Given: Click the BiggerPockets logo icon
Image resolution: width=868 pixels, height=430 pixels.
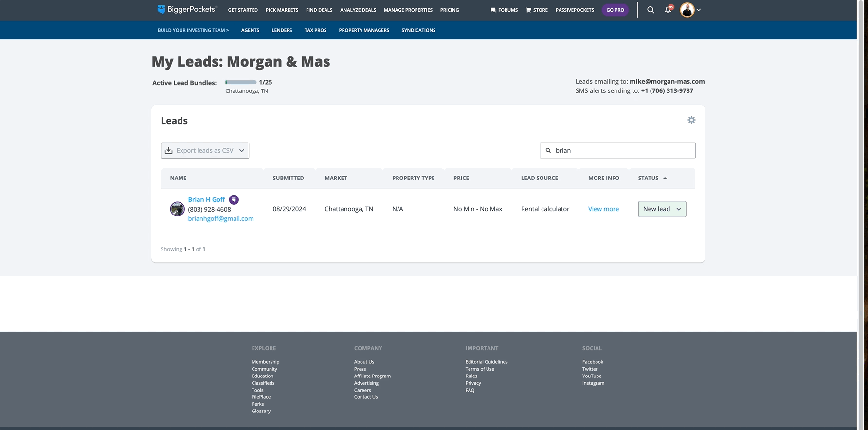Looking at the screenshot, I should (x=161, y=10).
